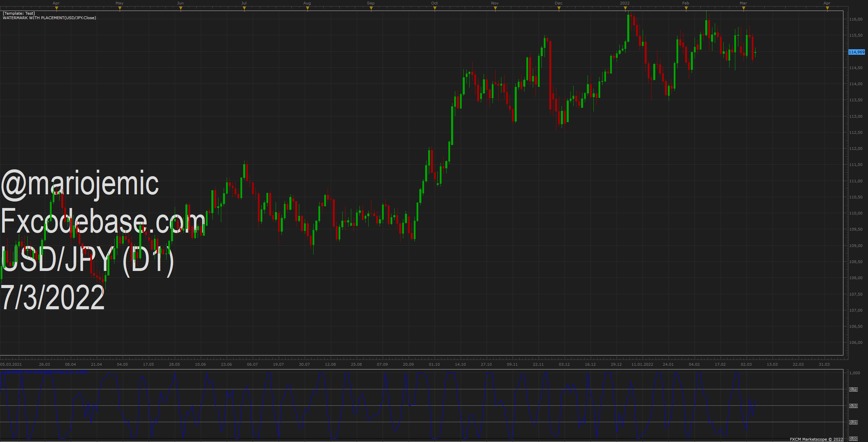Click the Jun month marker triangle

point(181,9)
